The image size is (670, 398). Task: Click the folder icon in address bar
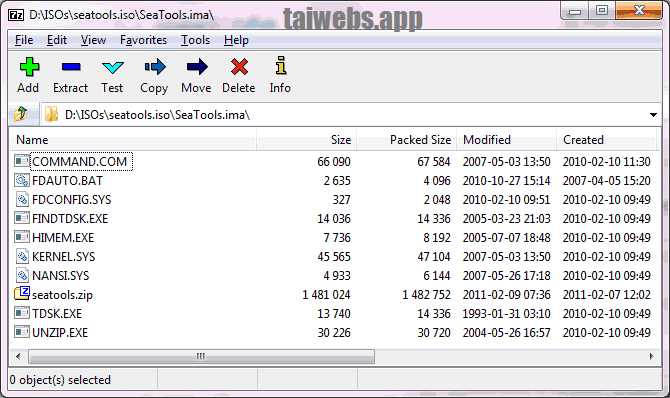tap(51, 115)
